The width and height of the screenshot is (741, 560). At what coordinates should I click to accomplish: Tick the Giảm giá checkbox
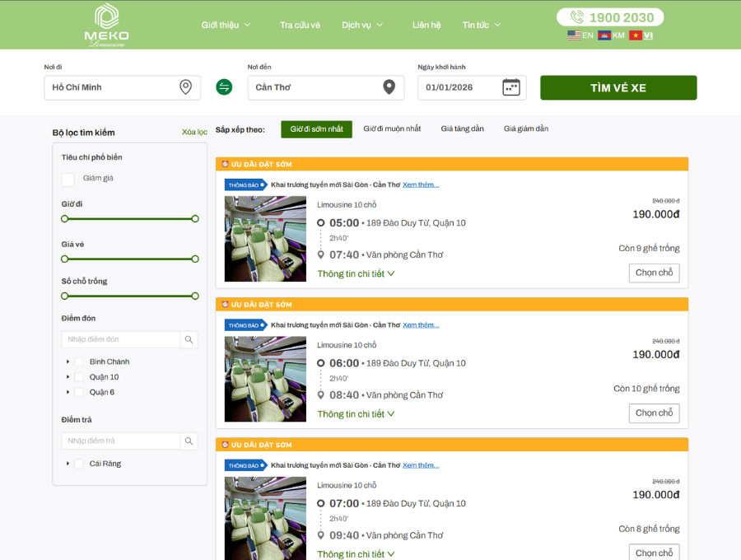[68, 180]
